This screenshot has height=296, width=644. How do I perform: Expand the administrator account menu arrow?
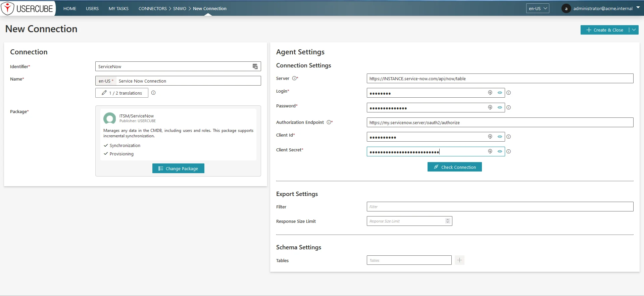pyautogui.click(x=638, y=7)
